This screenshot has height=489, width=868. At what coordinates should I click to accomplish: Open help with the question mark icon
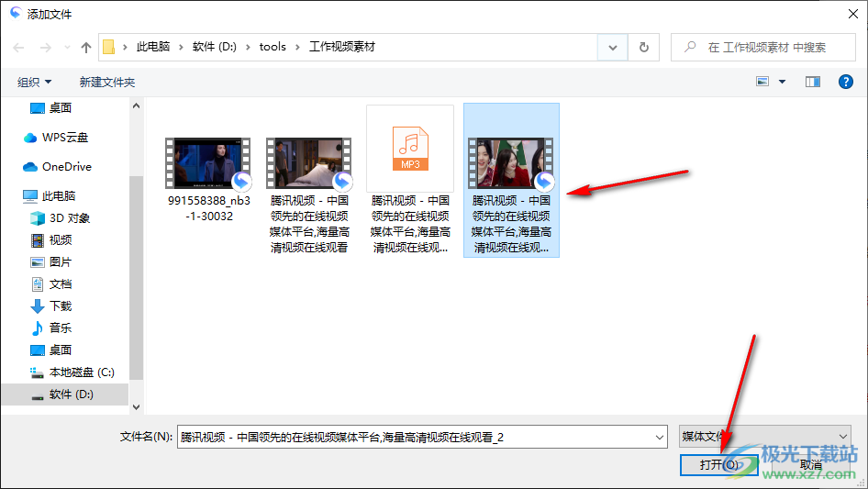846,82
